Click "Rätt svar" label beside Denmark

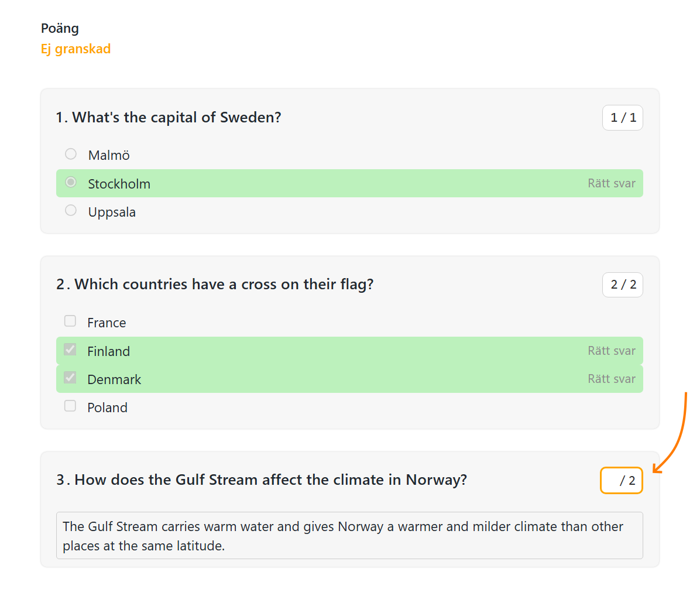[611, 379]
